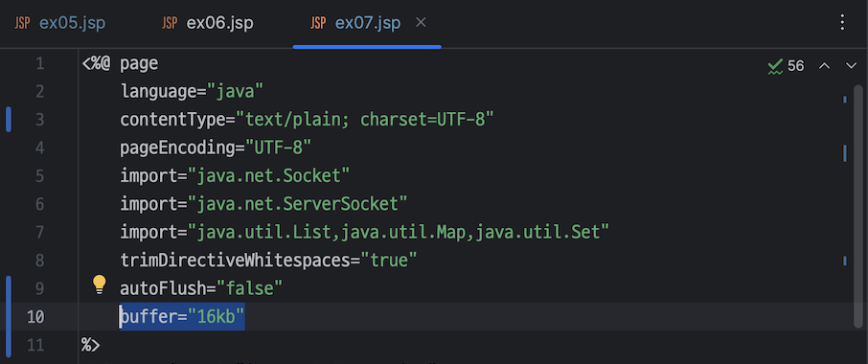Open the 56 typos inspection widget

[786, 66]
